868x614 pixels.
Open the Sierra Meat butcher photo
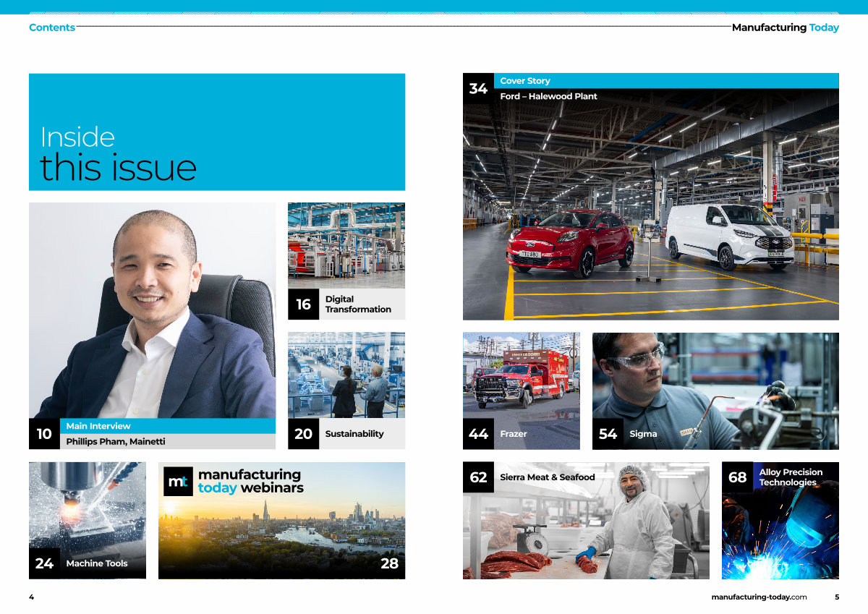[x=586, y=521]
